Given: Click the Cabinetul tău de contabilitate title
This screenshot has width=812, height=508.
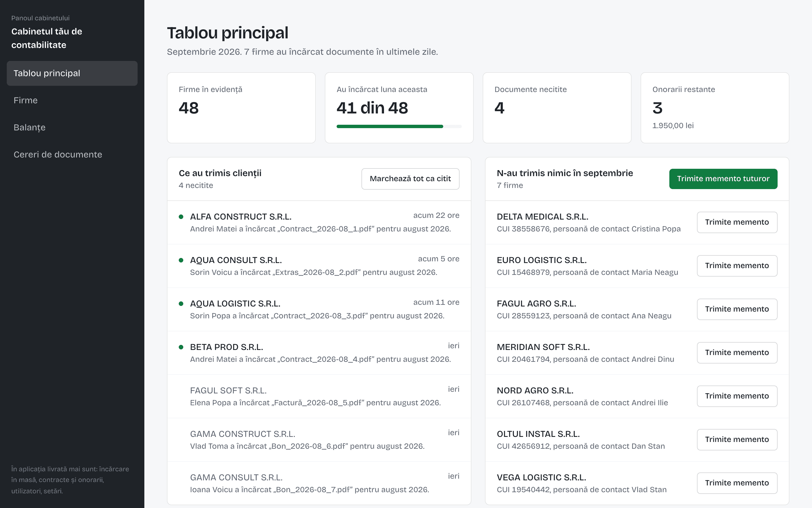Looking at the screenshot, I should (x=47, y=38).
